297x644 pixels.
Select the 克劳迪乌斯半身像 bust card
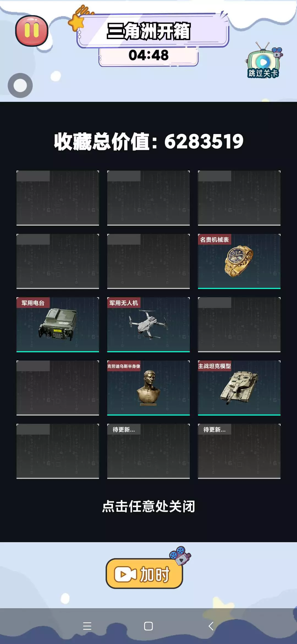pyautogui.click(x=148, y=388)
